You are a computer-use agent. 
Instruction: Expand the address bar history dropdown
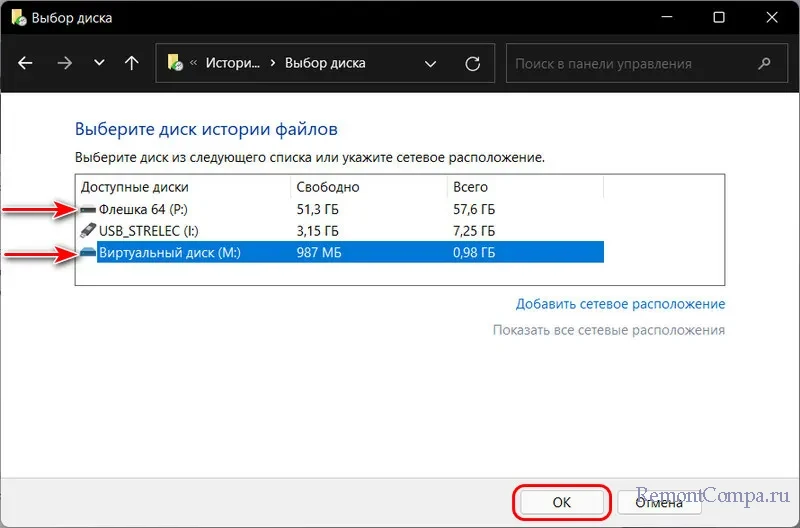(x=431, y=63)
